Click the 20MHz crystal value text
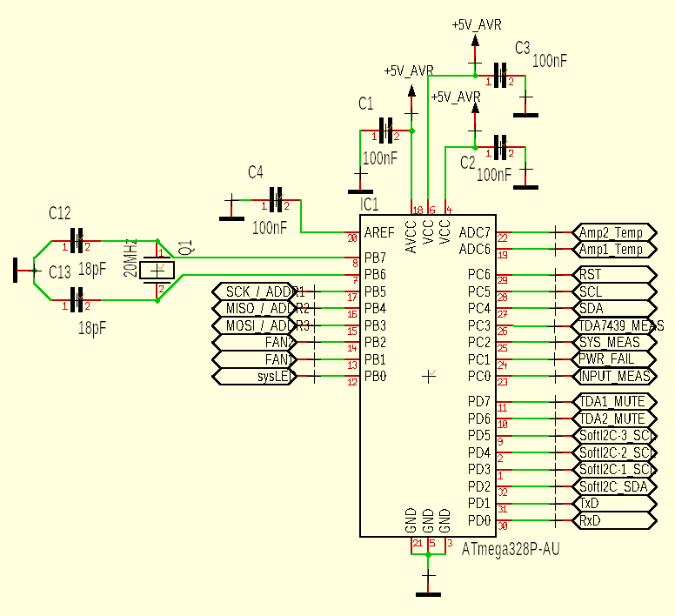Viewport: 675px width, 616px height. click(130, 258)
